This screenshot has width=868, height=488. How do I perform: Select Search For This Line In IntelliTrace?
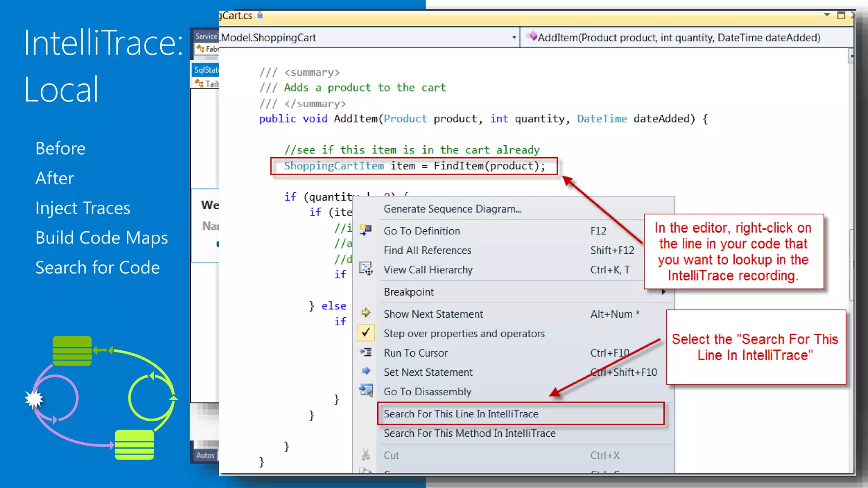click(x=520, y=414)
